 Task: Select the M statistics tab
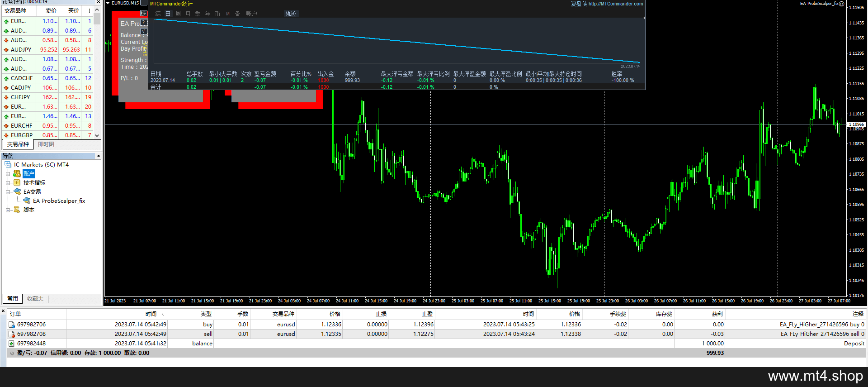228,14
